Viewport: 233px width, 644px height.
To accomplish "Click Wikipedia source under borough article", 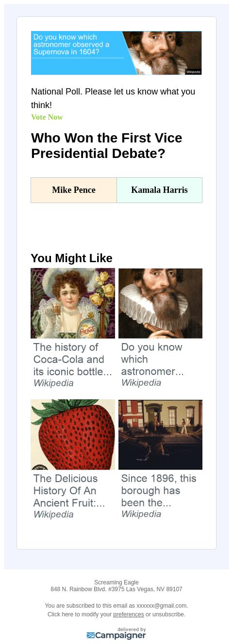I will click(x=141, y=514).
